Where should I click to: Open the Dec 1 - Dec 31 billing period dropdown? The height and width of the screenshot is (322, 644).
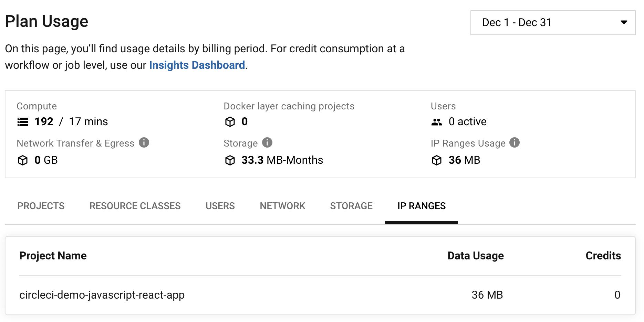pos(553,23)
